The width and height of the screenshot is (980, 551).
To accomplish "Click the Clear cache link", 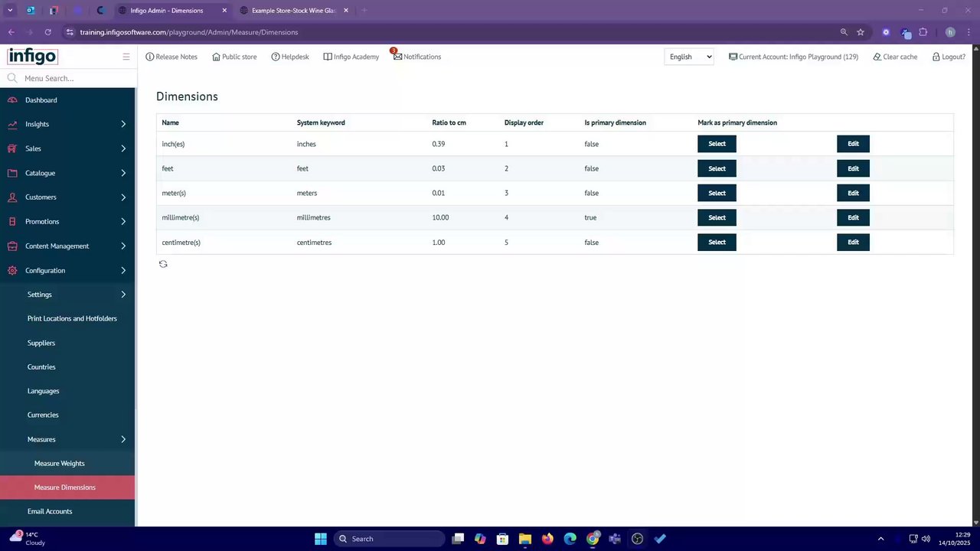I will 895,57.
